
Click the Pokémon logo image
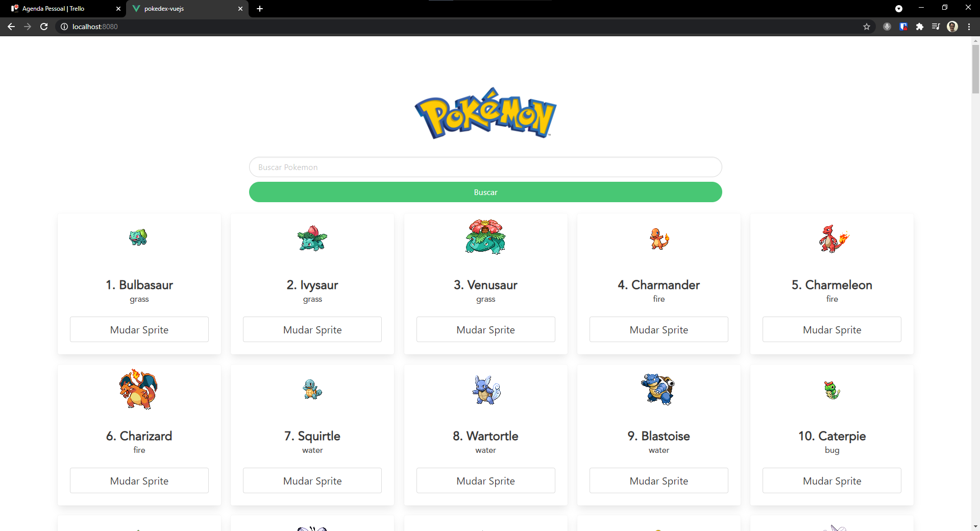point(485,113)
